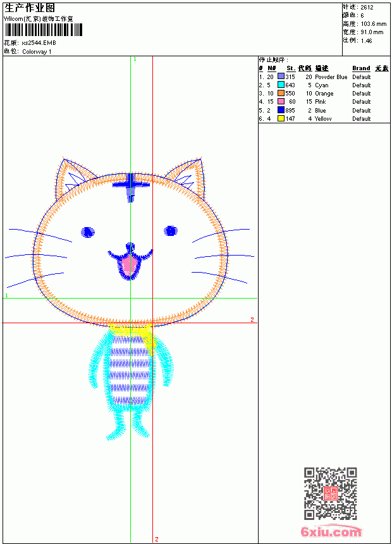392x544 pixels.
Task: Click the St. column header
Action: coord(291,68)
